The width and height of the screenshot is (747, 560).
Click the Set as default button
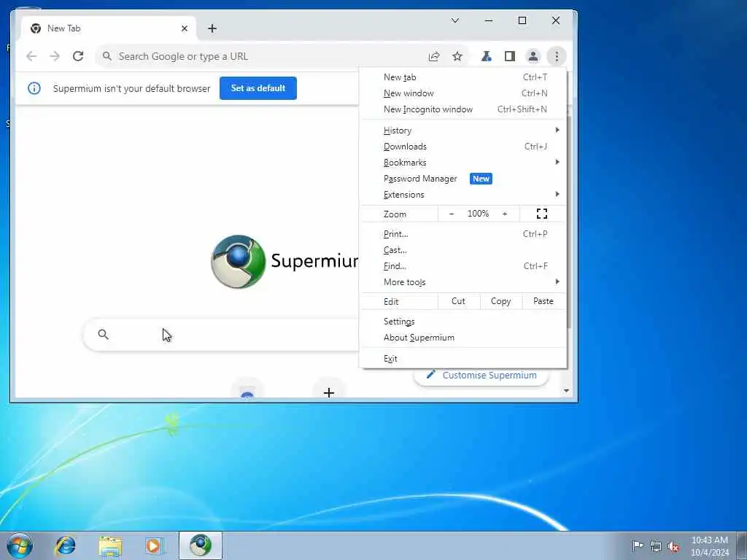(258, 88)
